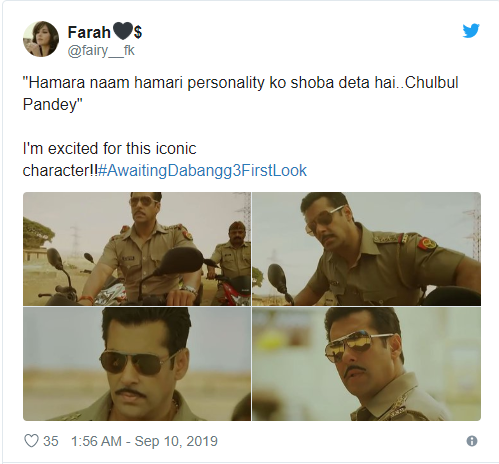Click the motorcycle mirror in top-left photo
Viewport: 499px width, 464px height.
point(184,259)
